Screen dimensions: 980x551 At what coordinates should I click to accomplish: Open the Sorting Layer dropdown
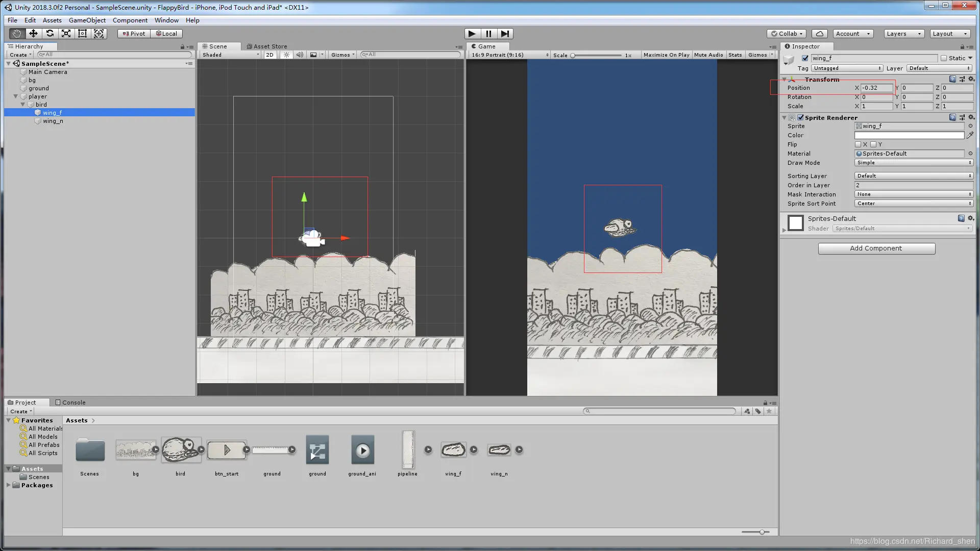click(914, 176)
